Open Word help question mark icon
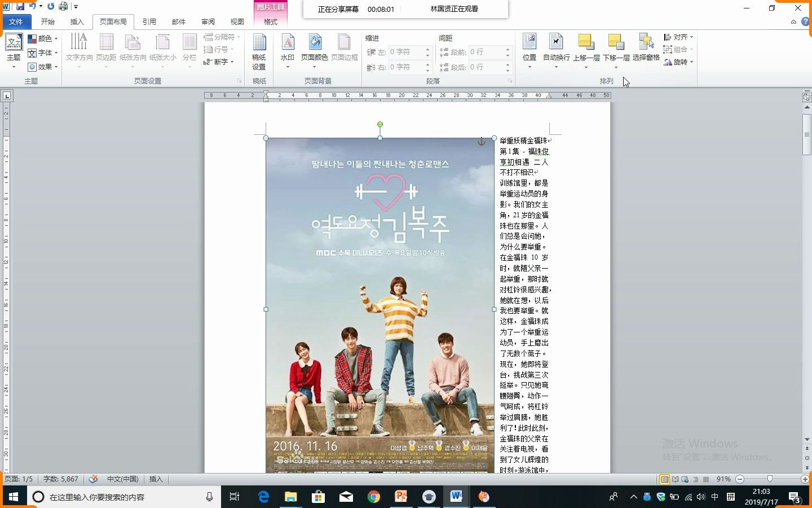The image size is (812, 508). click(805, 21)
